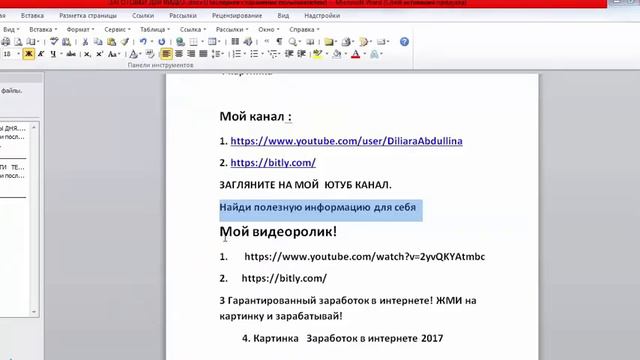The width and height of the screenshot is (640, 360).
Task: Apply red font color
Action: [x=356, y=54]
